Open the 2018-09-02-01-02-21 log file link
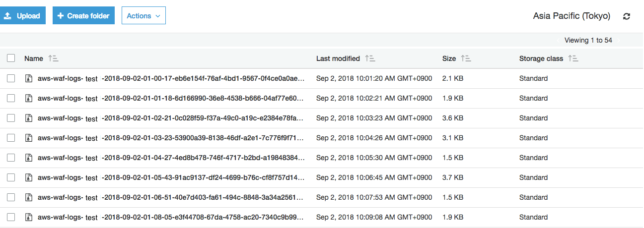Image resolution: width=644 pixels, height=228 pixels. (170, 118)
